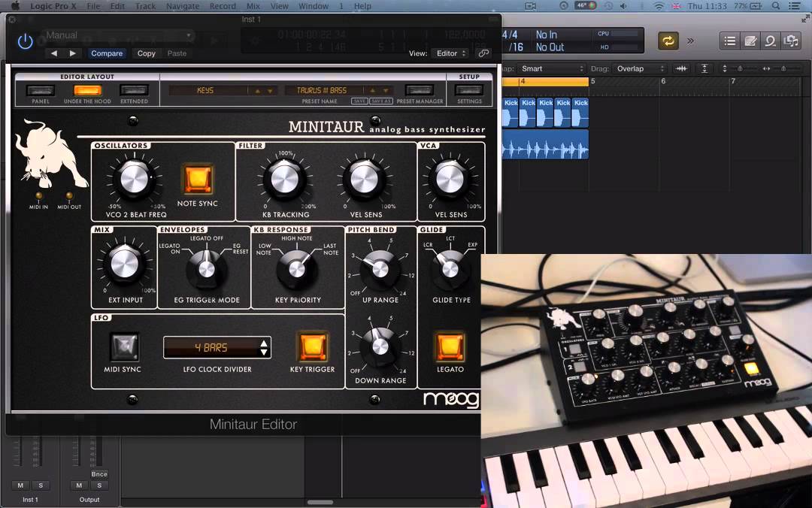The height and width of the screenshot is (508, 812).
Task: Open the Mix menu
Action: [x=253, y=6]
